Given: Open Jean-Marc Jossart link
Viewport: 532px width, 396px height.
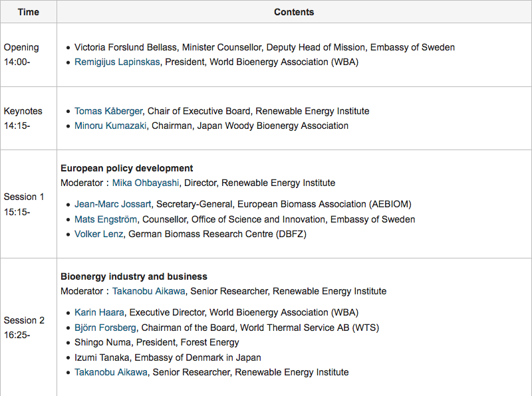Looking at the screenshot, I should (x=112, y=204).
